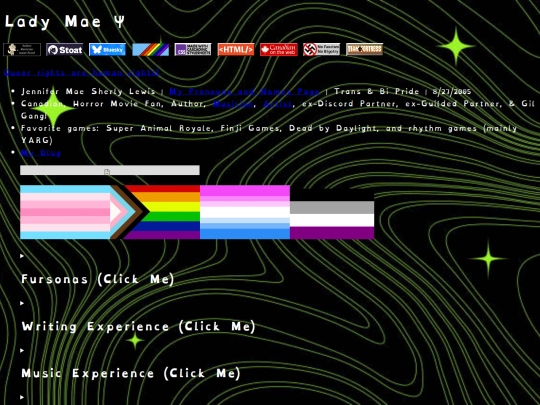Image resolution: width=540 pixels, height=405 pixels.
Task: Expand the Music Experience (Click Me) section
Action: click(x=131, y=373)
